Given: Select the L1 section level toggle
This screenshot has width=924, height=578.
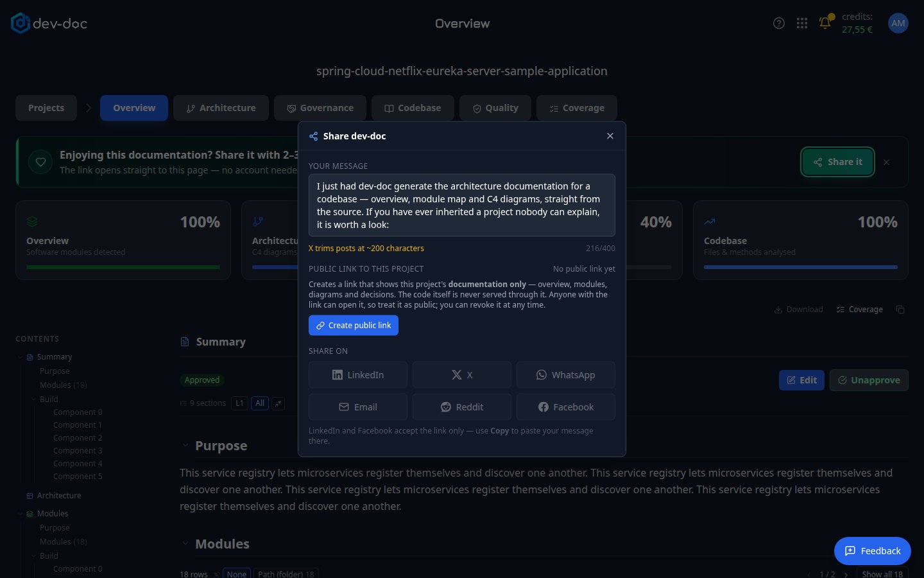Looking at the screenshot, I should (x=239, y=403).
